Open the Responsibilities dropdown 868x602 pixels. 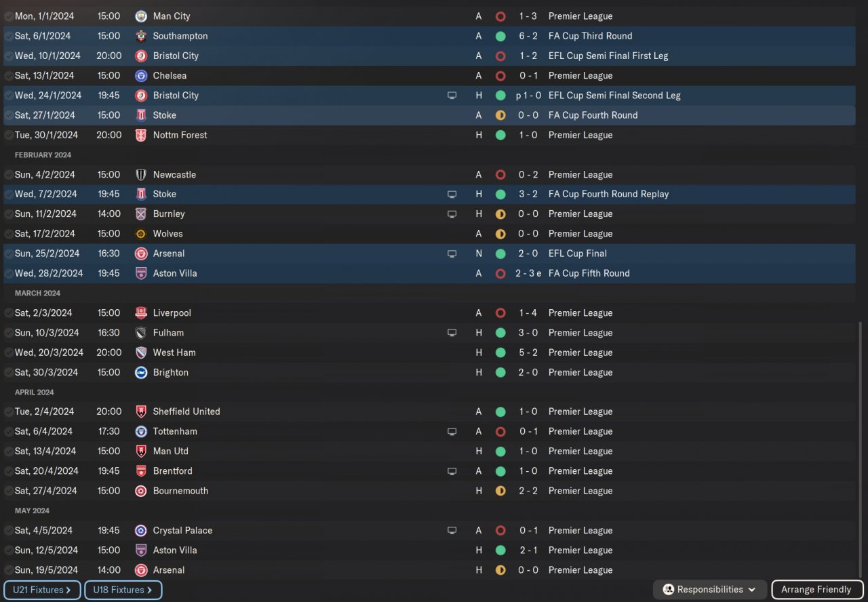click(710, 590)
